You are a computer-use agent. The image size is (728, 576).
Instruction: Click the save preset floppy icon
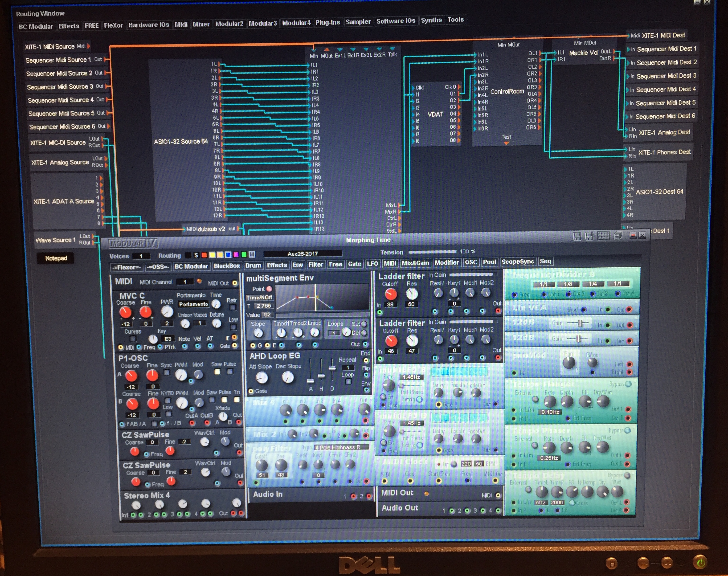(x=577, y=236)
